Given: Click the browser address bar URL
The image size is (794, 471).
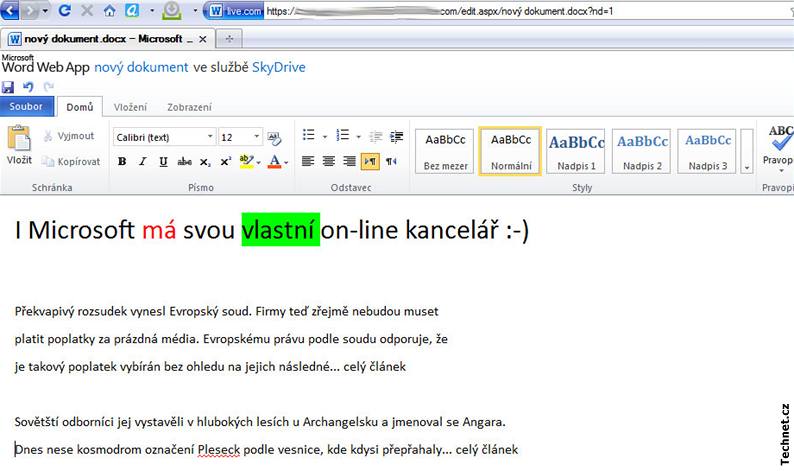Looking at the screenshot, I should (527, 11).
